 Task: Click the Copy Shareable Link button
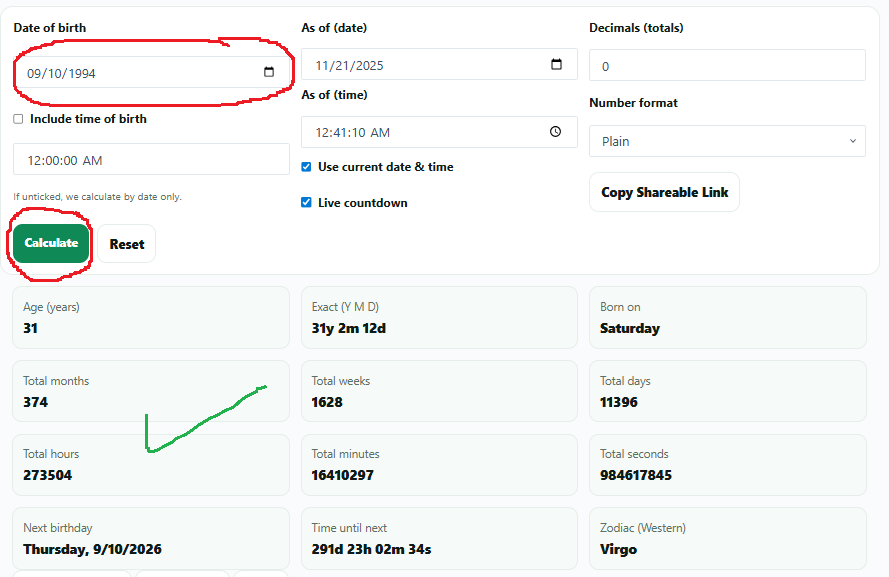[x=664, y=192]
